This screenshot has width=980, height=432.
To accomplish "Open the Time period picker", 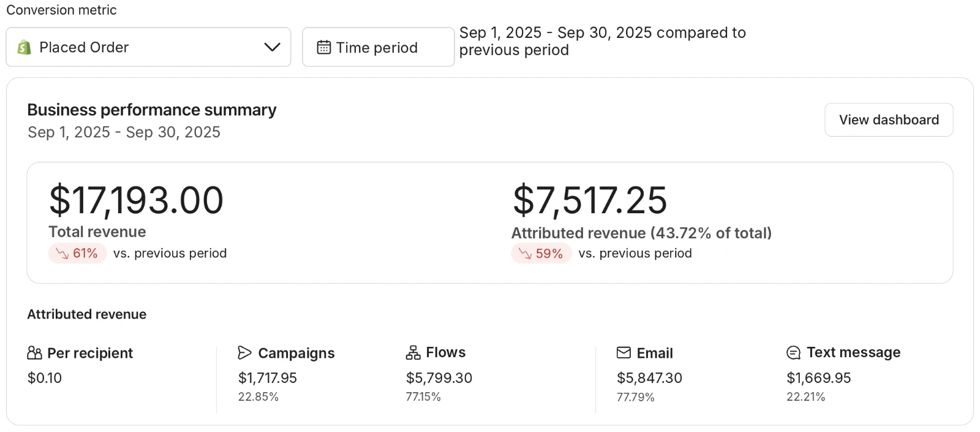I will click(378, 47).
